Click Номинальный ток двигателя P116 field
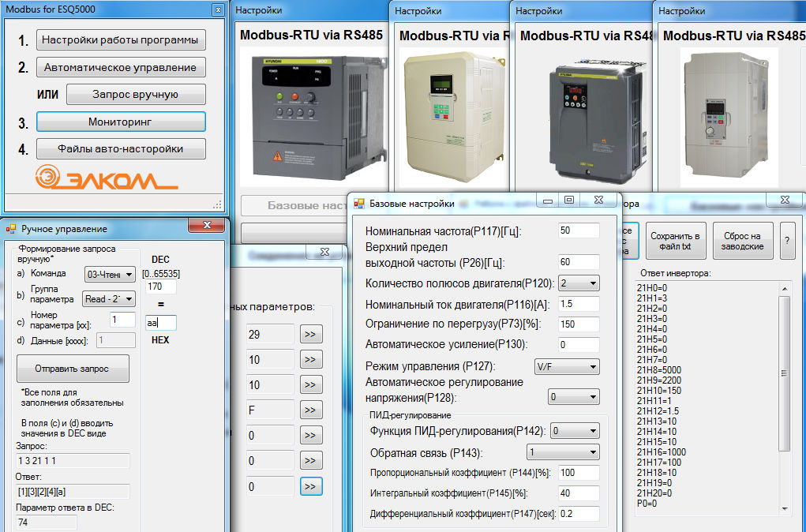Image resolution: width=806 pixels, height=532 pixels. pyautogui.click(x=579, y=304)
